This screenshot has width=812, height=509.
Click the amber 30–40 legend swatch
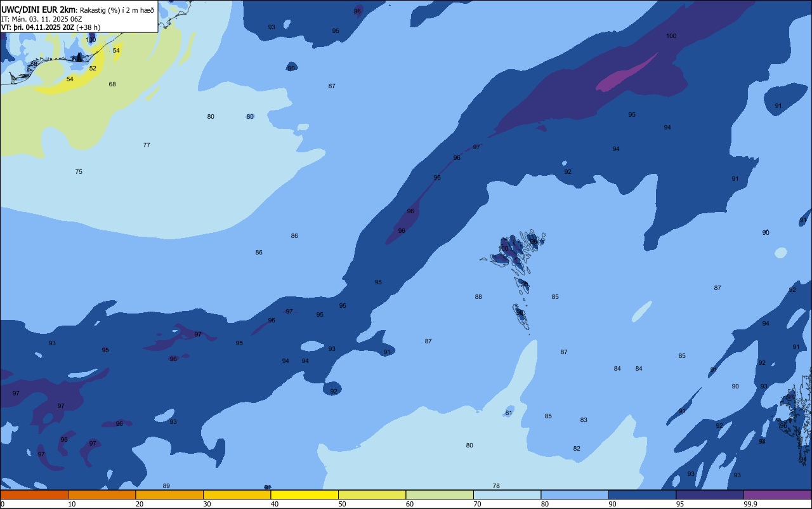[x=237, y=494]
